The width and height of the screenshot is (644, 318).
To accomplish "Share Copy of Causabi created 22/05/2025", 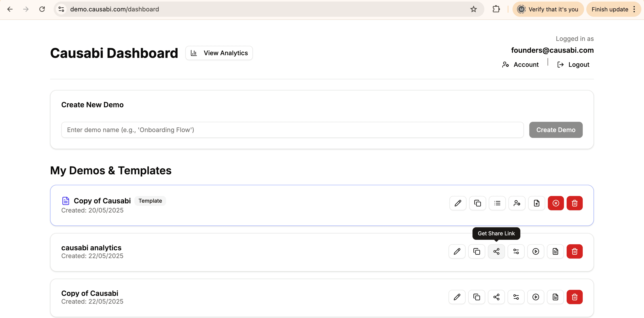I will click(x=496, y=297).
